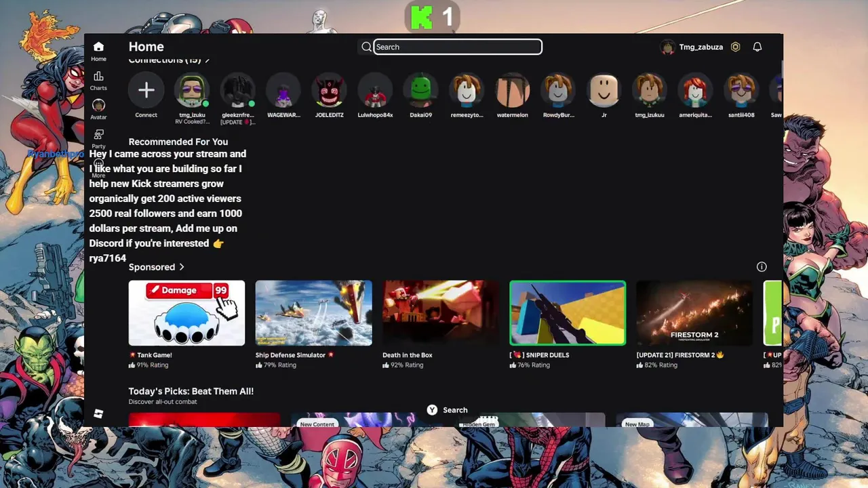Screen dimensions: 868x488
Task: Click Ship Defense Simulator title link
Action: tap(294, 355)
